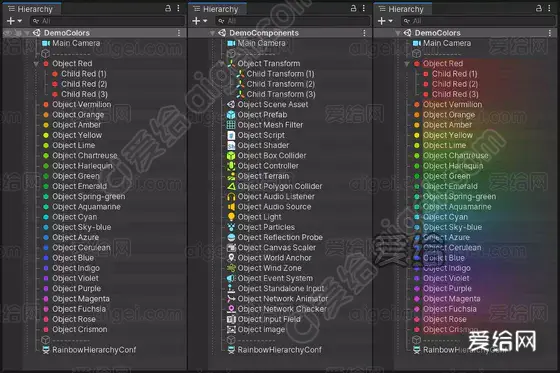Collapse the DemoComponents scene foldout arrow

[212, 33]
